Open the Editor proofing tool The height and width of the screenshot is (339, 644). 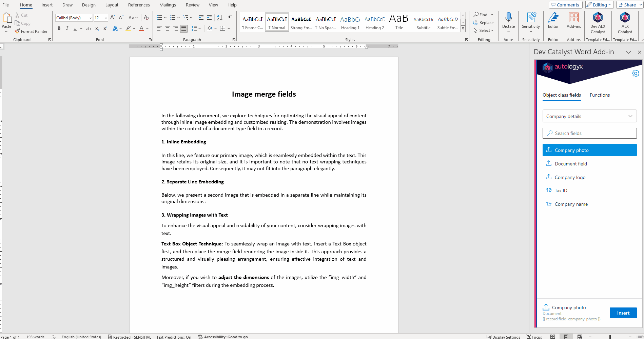[x=553, y=21]
